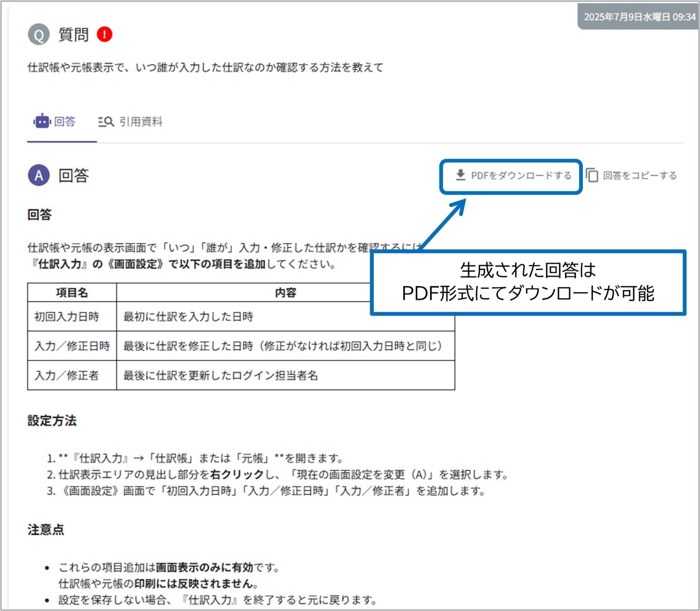Viewport: 700px width, 611px height.
Task: Select the 初回入力日時 table cell
Action: click(67, 317)
